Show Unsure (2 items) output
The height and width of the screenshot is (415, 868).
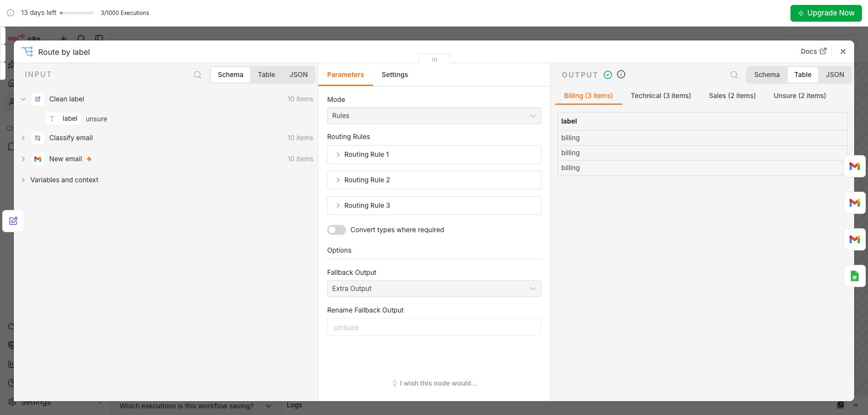coord(800,96)
